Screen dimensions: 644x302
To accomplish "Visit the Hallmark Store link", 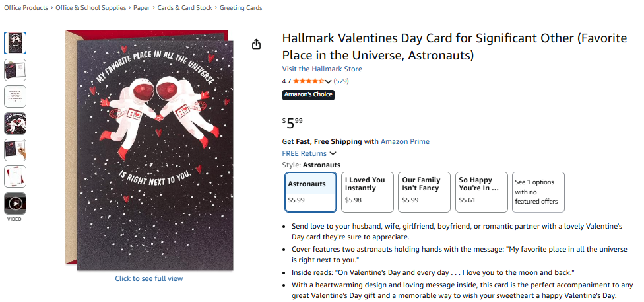I will (x=322, y=69).
